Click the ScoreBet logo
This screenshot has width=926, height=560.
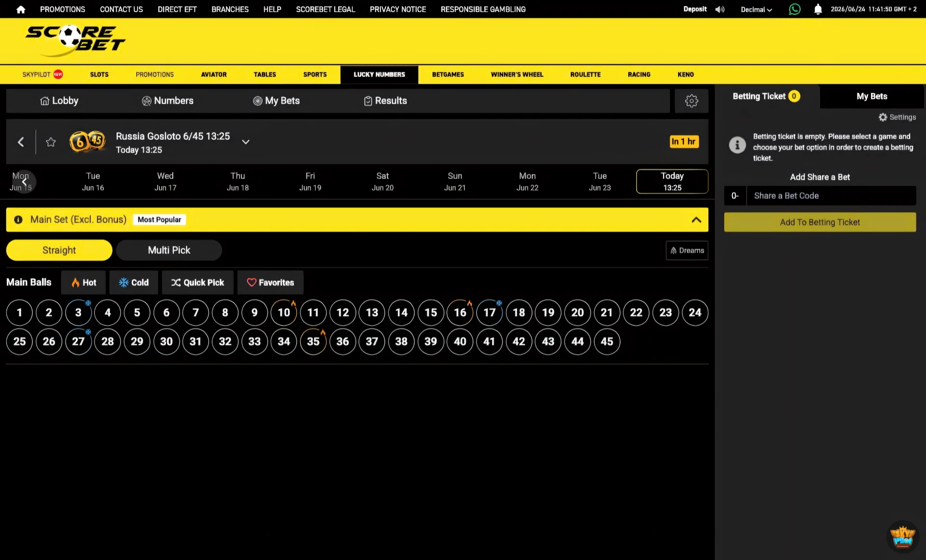tap(75, 40)
